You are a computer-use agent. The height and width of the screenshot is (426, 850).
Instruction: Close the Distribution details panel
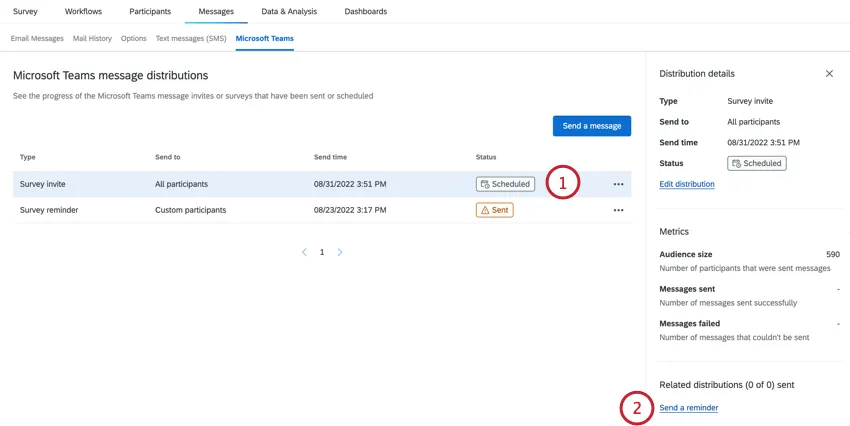[x=829, y=74]
